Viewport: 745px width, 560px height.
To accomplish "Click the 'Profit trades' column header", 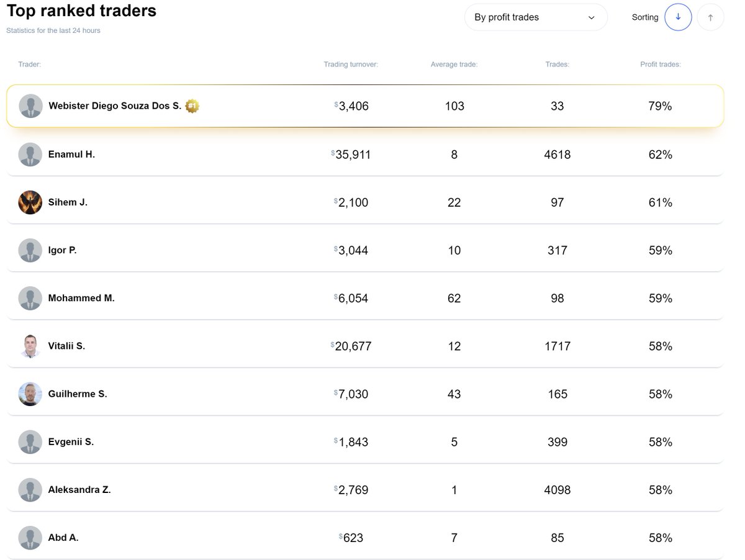I will tap(661, 64).
